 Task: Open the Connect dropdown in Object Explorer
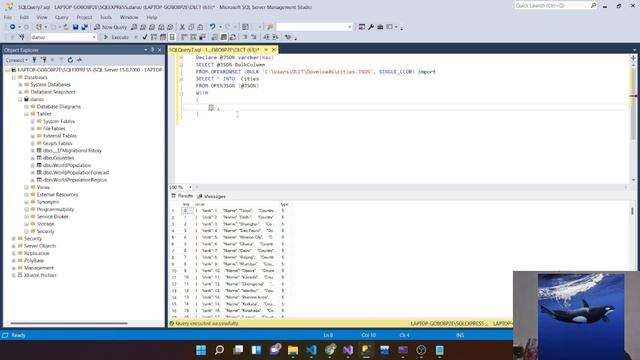click(16, 60)
